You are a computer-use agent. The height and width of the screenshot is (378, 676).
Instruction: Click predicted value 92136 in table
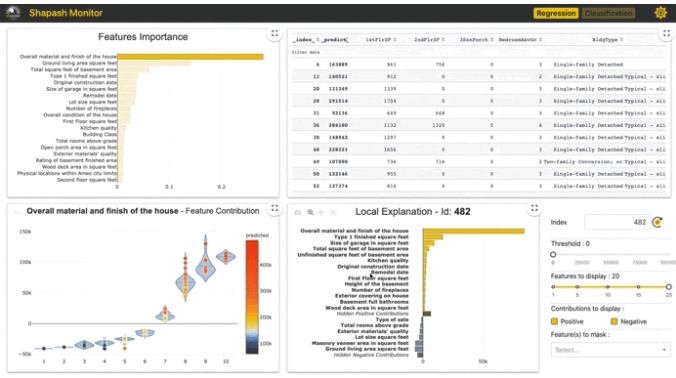point(340,113)
